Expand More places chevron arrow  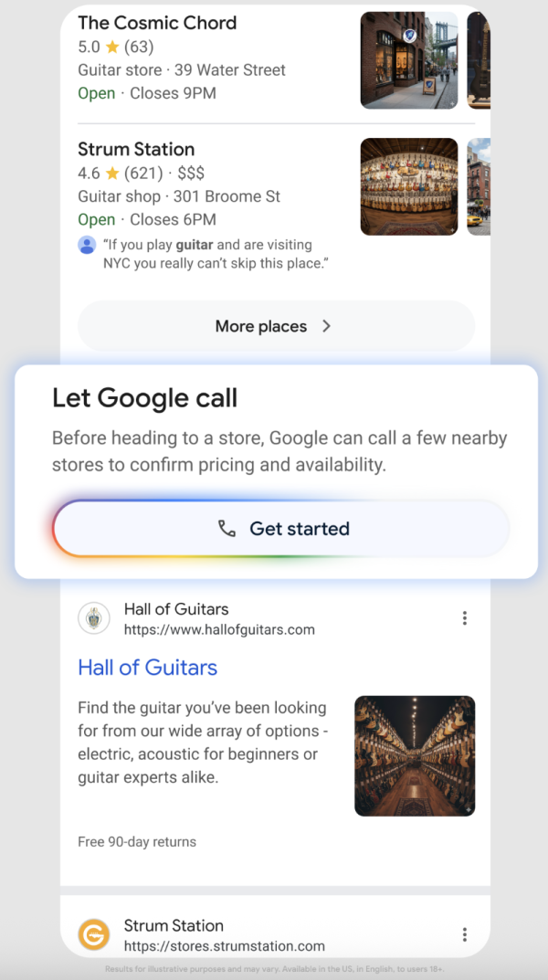(327, 326)
